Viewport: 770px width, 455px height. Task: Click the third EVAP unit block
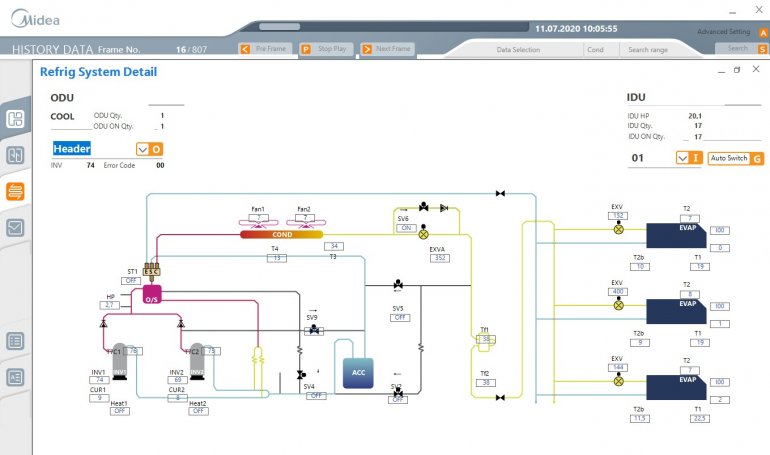(676, 387)
